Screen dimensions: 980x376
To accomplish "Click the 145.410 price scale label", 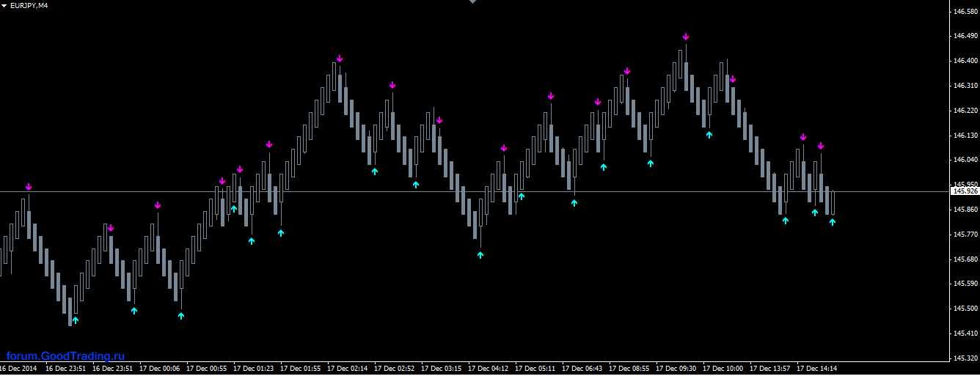I will [965, 333].
